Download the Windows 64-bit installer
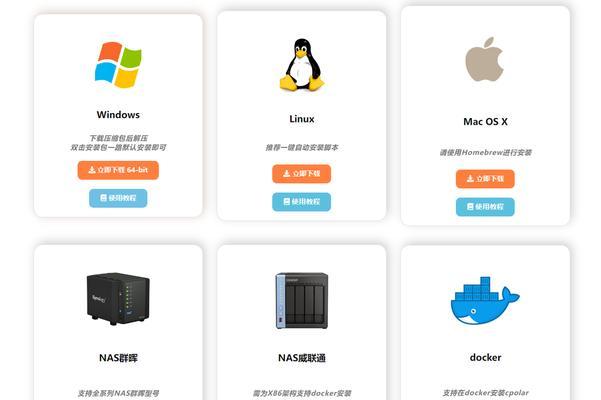The width and height of the screenshot is (601, 400). (x=118, y=170)
